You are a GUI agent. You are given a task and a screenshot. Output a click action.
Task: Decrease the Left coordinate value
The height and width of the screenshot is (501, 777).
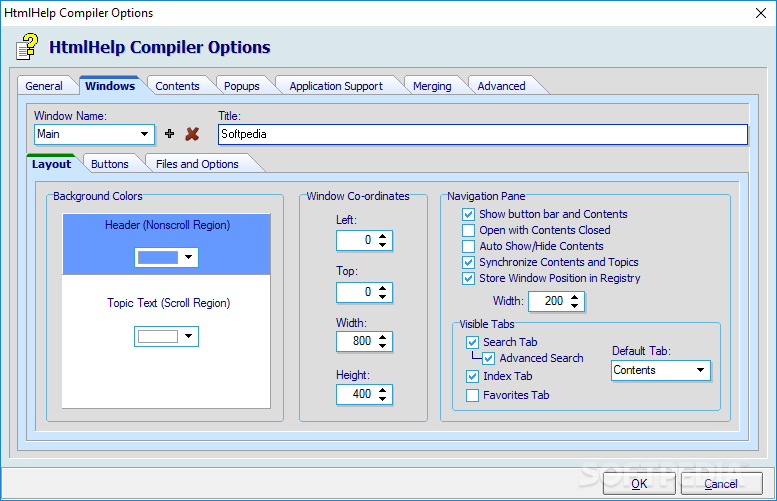tap(383, 245)
